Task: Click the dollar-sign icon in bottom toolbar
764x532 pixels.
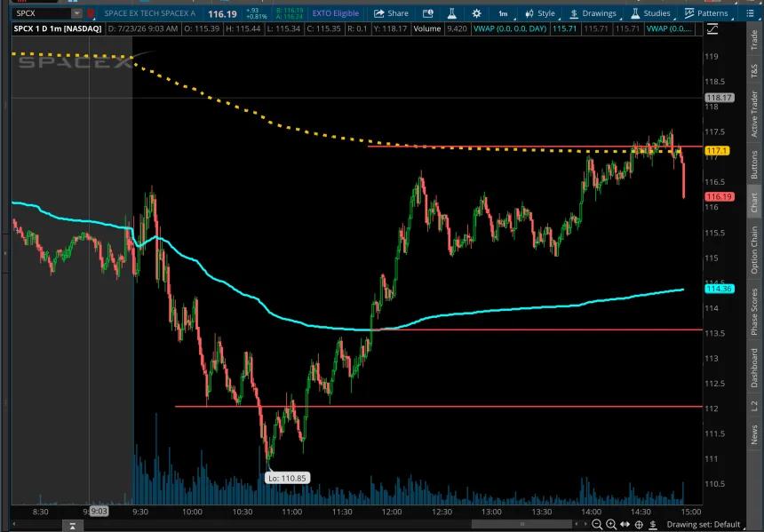Action: (x=653, y=524)
